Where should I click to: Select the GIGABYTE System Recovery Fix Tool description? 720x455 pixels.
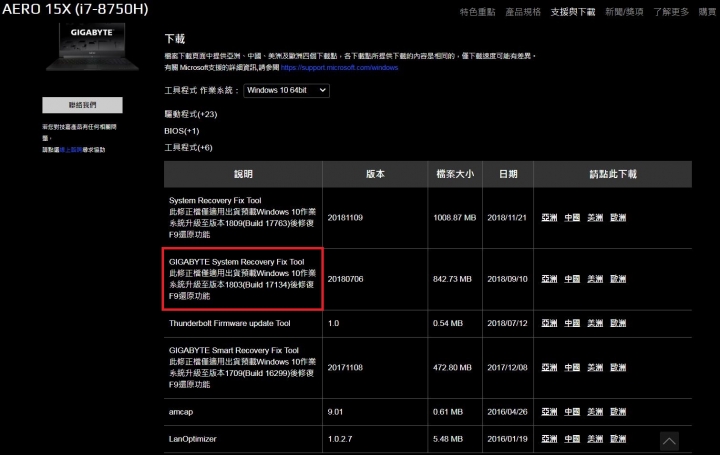pyautogui.click(x=242, y=279)
